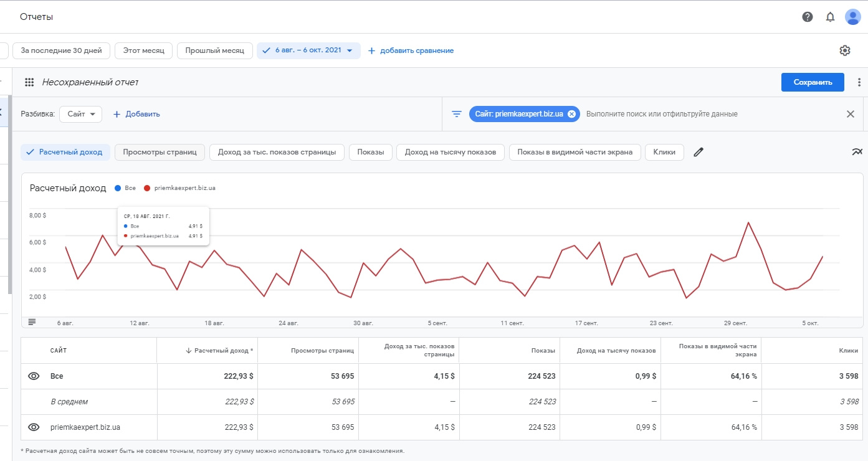Click the reports grid icon
This screenshot has height=461, width=868.
tap(29, 82)
